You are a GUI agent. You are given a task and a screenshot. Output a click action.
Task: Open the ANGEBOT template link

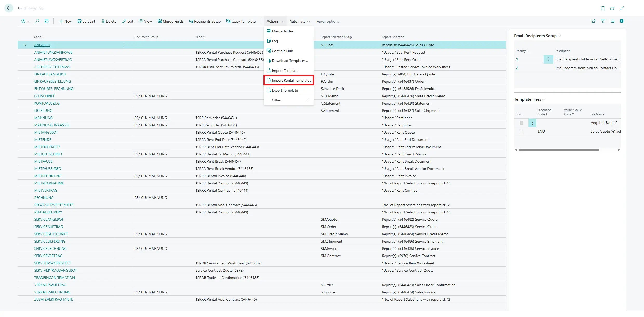tap(42, 45)
